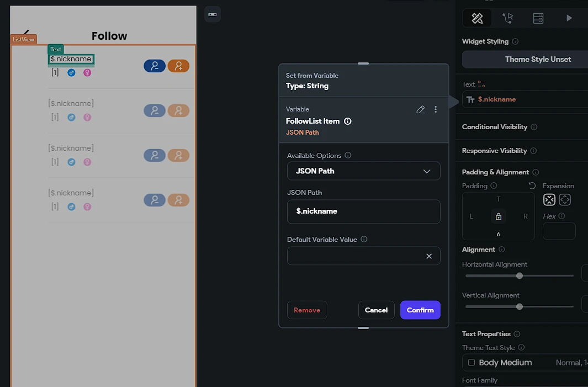This screenshot has height=387, width=588.
Task: Toggle the first Expansion option icon
Action: coord(549,200)
